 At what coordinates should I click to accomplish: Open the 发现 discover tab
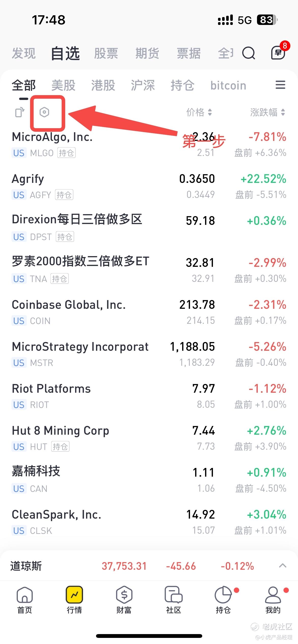pyautogui.click(x=24, y=53)
